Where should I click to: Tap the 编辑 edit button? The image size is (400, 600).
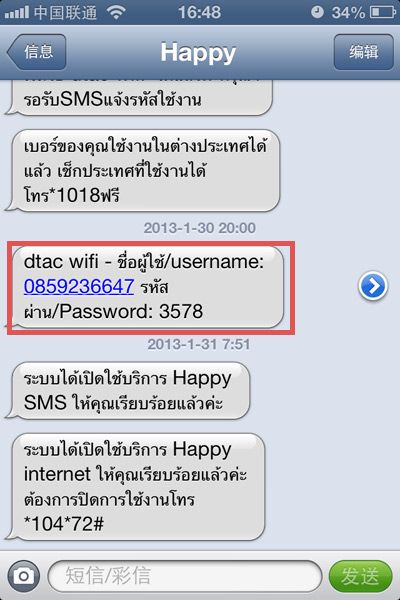tap(364, 52)
